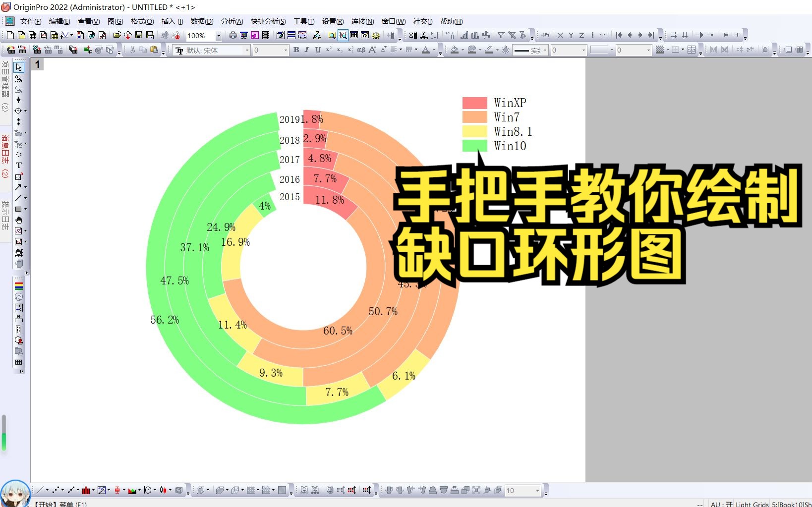Click the yellow Win8.1 legend color swatch
This screenshot has width=812, height=507.
(474, 131)
